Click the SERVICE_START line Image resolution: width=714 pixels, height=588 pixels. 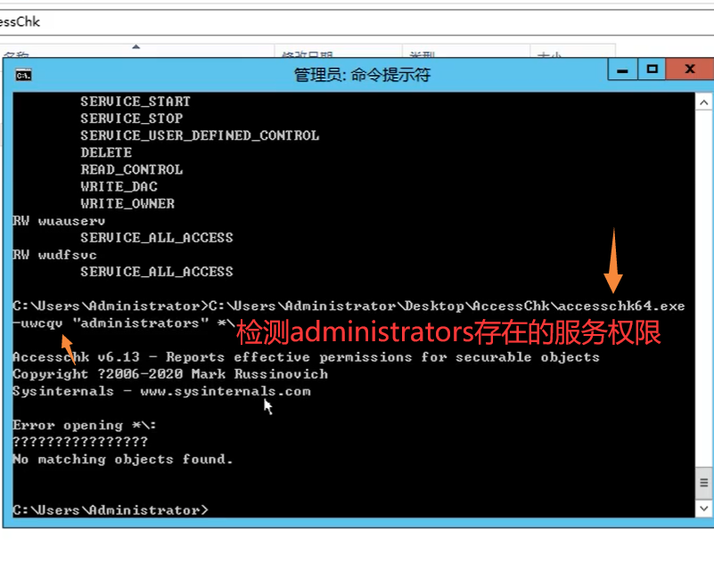coord(135,101)
